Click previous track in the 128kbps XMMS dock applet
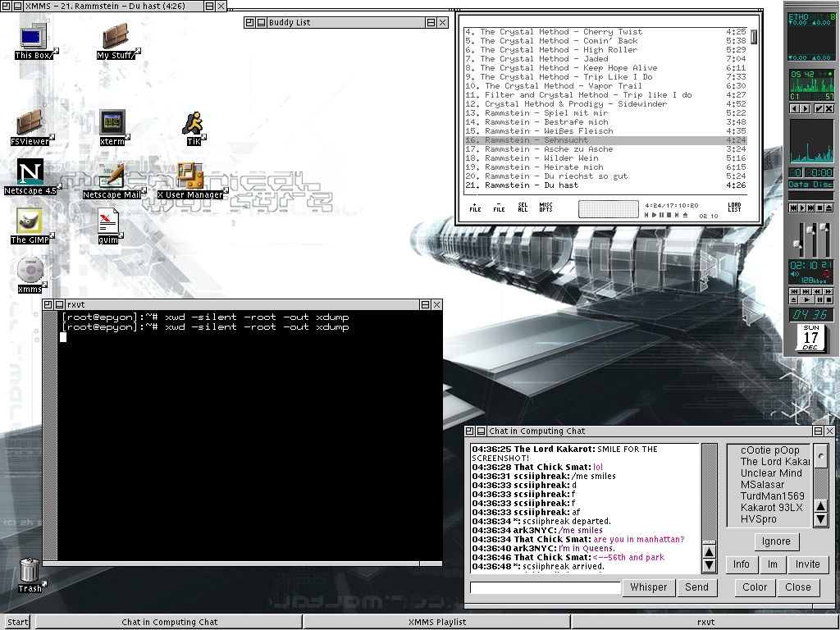840x630 pixels. (794, 291)
